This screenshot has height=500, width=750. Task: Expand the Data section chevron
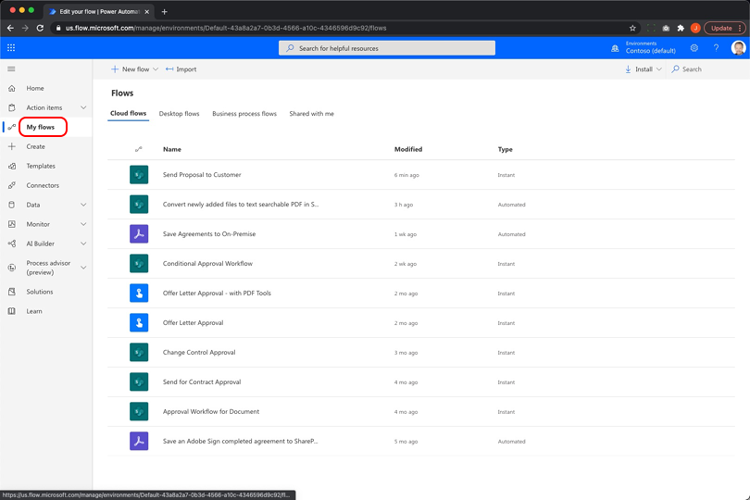[83, 205]
